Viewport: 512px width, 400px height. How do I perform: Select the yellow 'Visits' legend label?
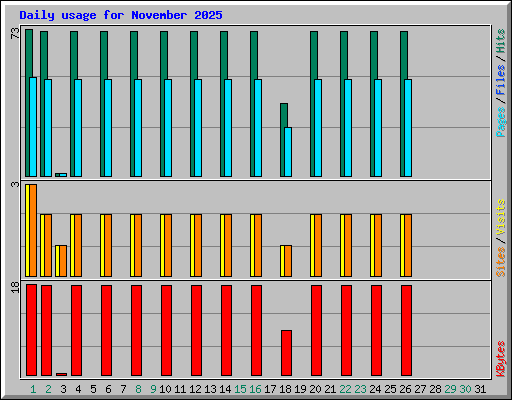(x=500, y=217)
